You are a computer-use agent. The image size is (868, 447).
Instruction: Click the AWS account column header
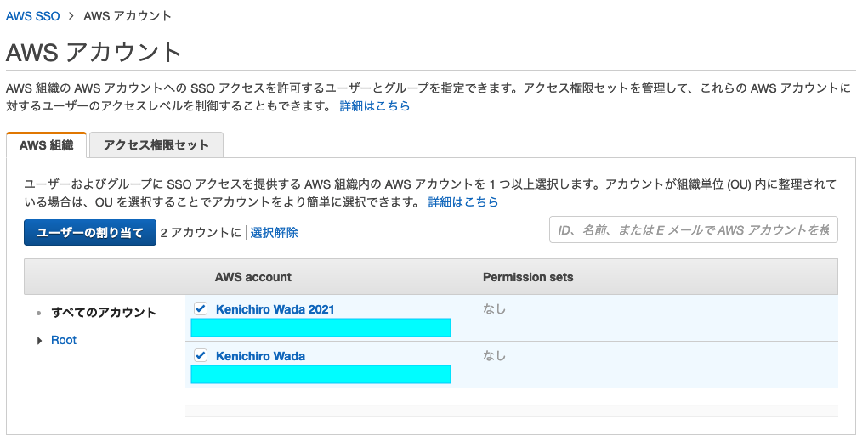click(x=253, y=277)
